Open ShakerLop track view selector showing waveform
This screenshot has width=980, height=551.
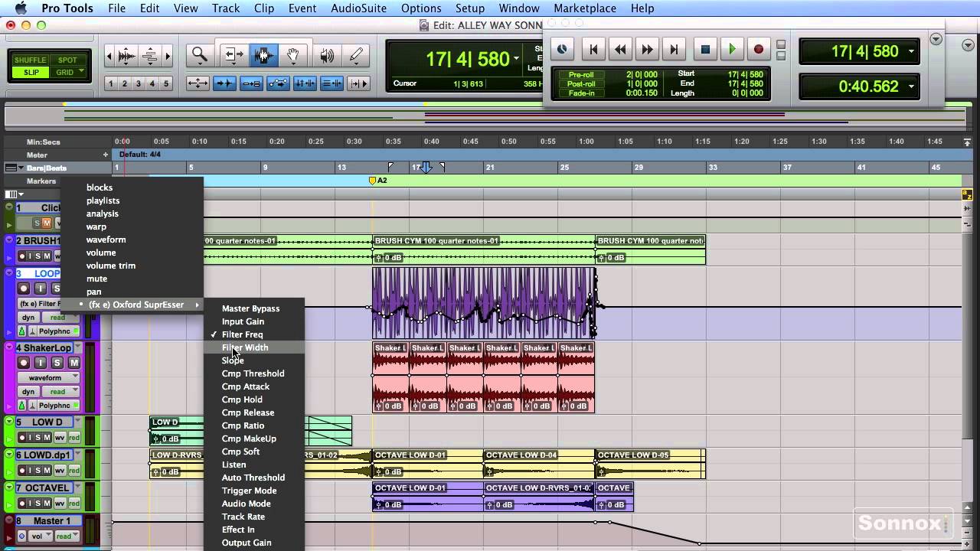[49, 378]
